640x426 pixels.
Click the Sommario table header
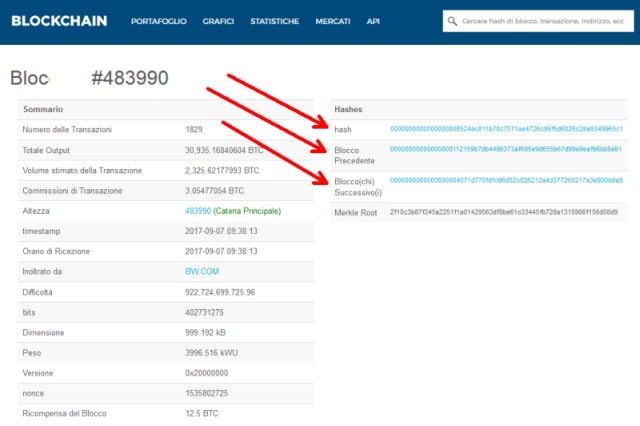(x=45, y=108)
